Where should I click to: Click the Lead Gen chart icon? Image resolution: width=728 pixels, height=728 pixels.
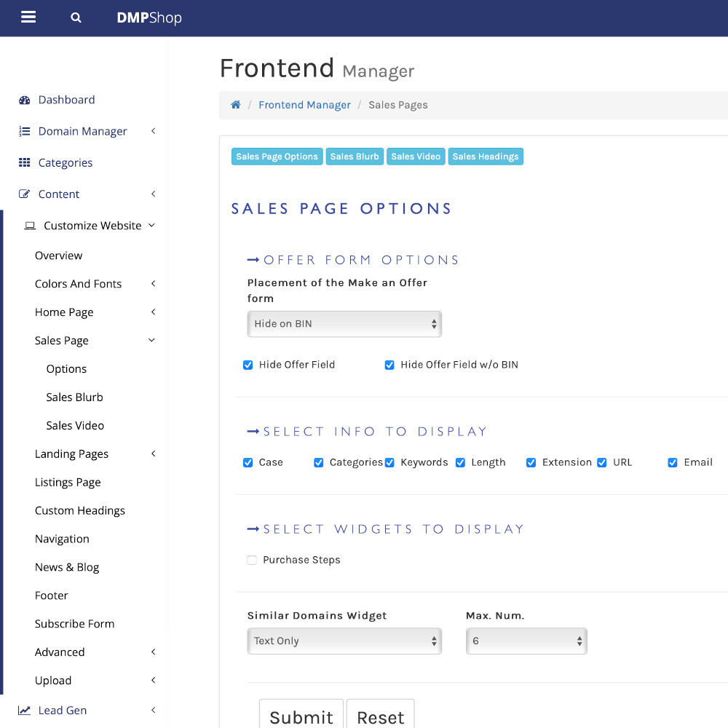pos(25,711)
